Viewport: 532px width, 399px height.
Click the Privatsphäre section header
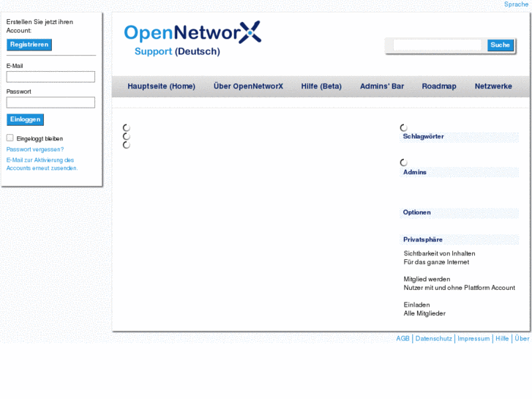(x=459, y=239)
